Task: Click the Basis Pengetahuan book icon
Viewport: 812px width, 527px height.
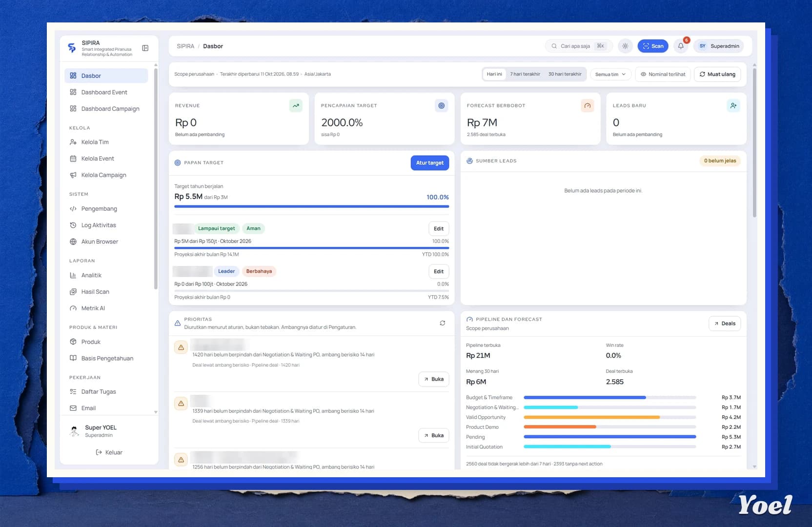Action: pos(73,358)
